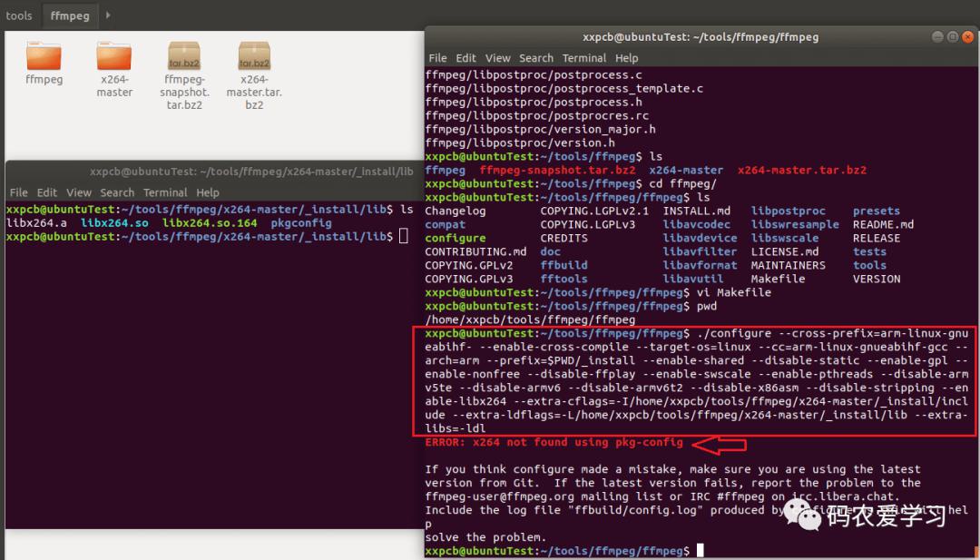
Task: Click the blue x264-master directory in terminal
Action: click(686, 170)
